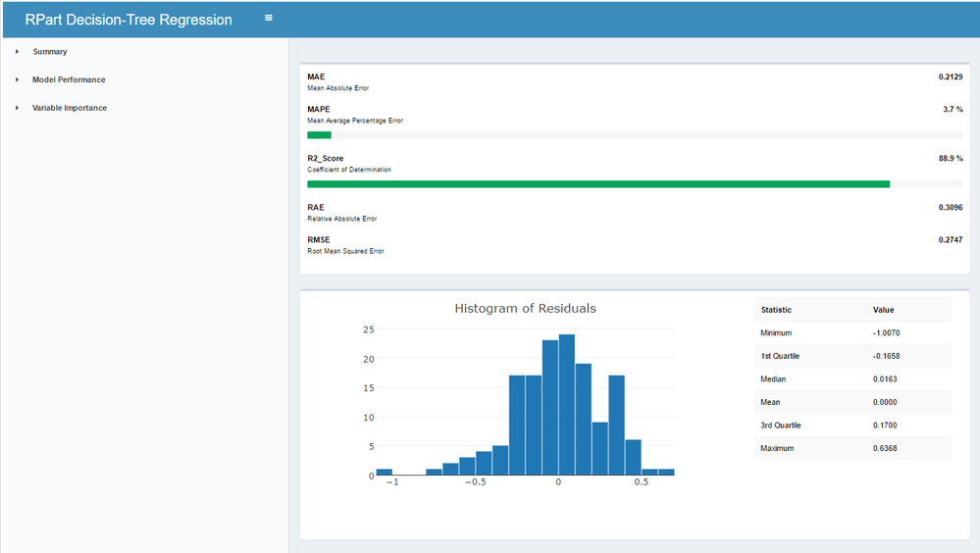Image resolution: width=980 pixels, height=553 pixels.
Task: Click the Value column header
Action: pos(883,310)
